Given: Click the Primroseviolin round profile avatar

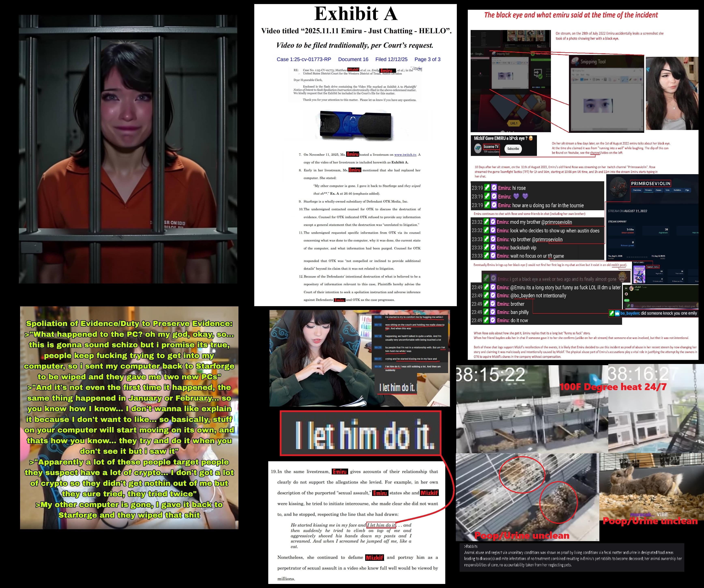Looking at the screenshot, I should click(618, 187).
